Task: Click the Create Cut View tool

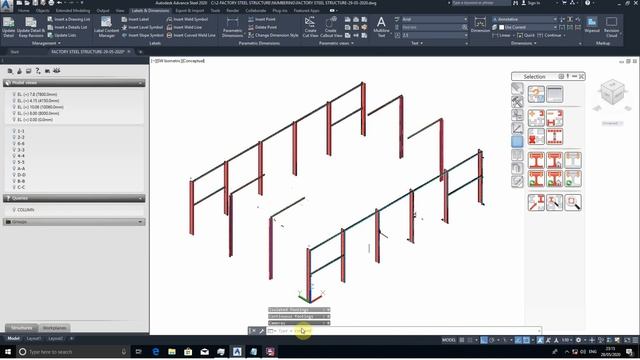Action: pos(310,27)
